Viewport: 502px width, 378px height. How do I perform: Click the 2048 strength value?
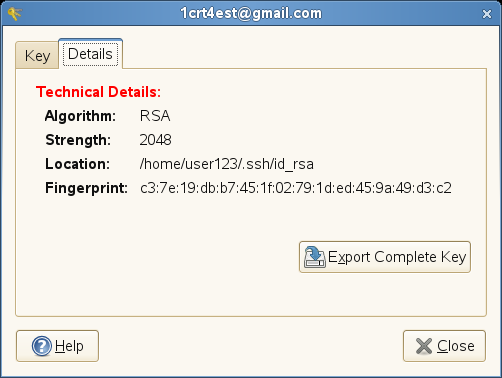click(155, 140)
